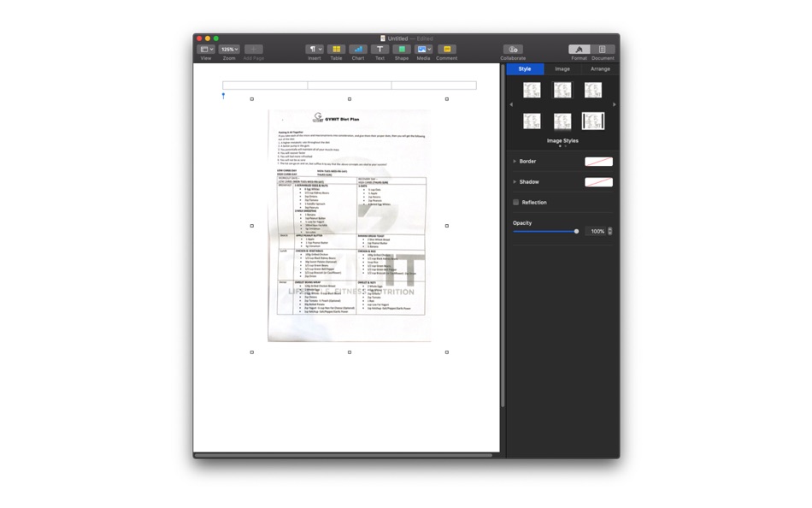This screenshot has width=812, height=508.
Task: Click the diet plan image in document
Action: (349, 226)
